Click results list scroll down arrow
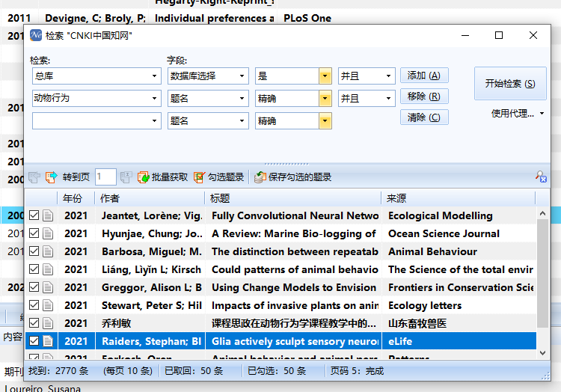561x392 pixels. (x=542, y=353)
